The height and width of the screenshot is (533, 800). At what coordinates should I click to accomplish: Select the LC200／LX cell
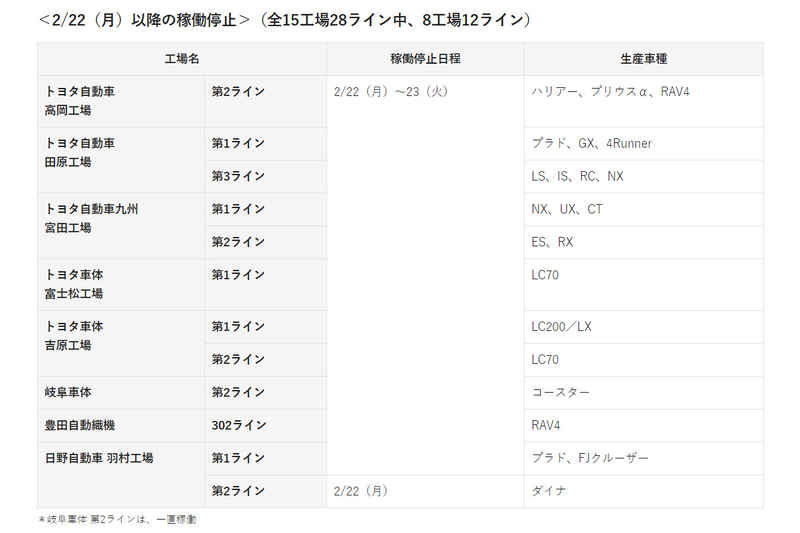point(561,327)
